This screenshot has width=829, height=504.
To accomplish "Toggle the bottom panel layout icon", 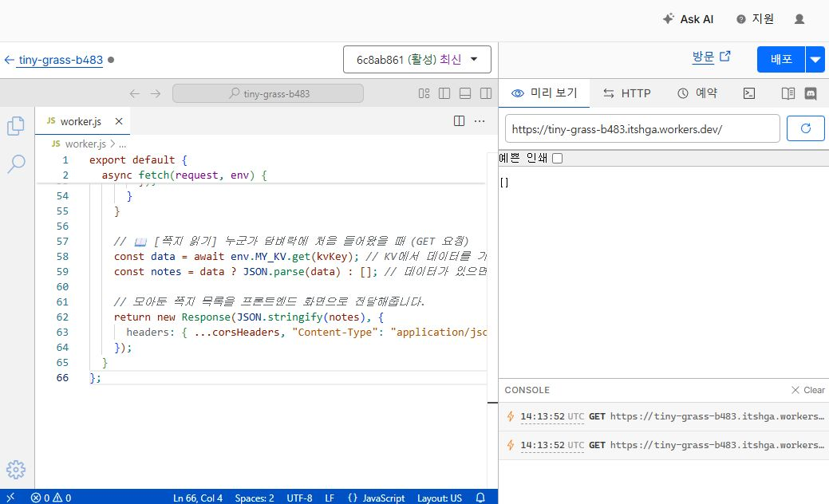I will point(465,93).
